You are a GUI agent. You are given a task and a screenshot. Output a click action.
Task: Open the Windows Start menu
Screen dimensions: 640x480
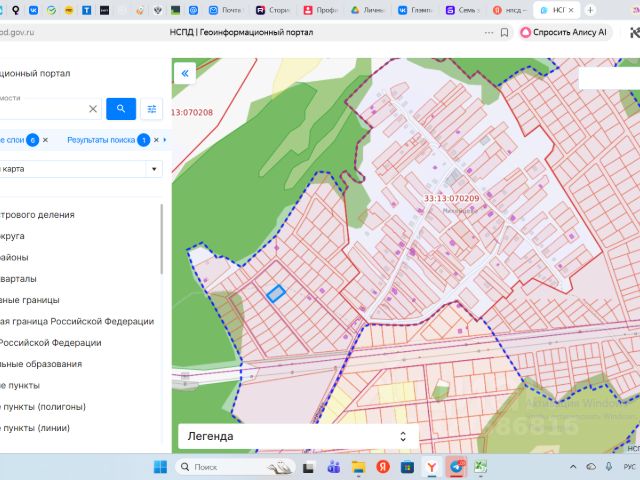click(160, 467)
